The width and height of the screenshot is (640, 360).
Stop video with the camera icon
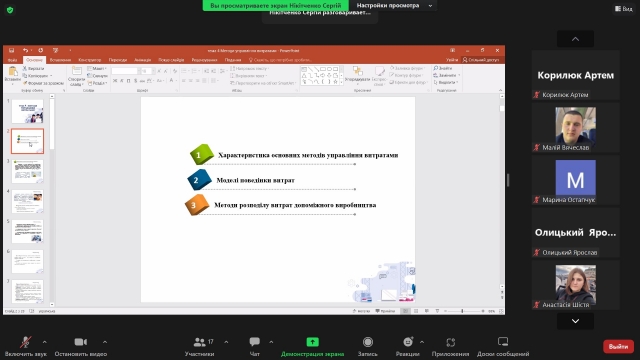tap(80, 342)
